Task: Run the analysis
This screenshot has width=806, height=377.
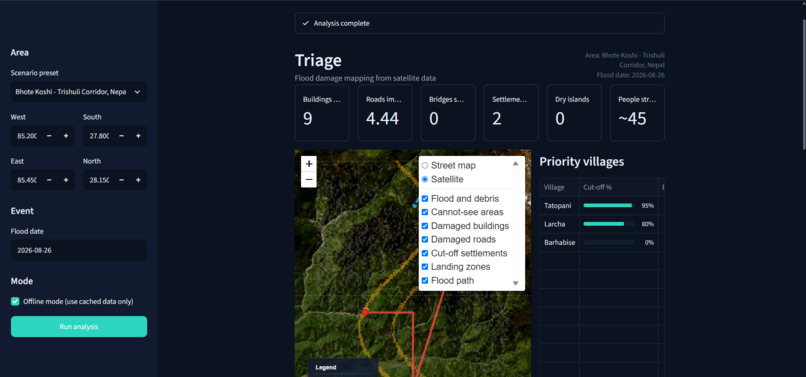Action: click(x=79, y=327)
